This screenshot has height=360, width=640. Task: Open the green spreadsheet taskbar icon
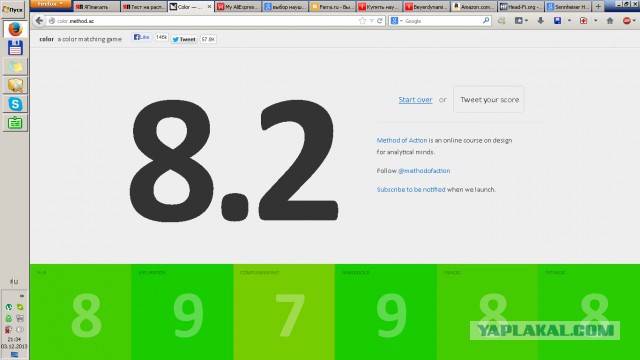(x=15, y=122)
